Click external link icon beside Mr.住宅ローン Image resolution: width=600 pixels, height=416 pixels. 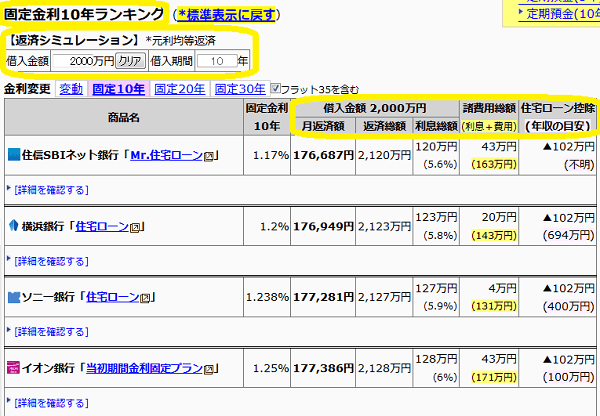click(x=209, y=156)
